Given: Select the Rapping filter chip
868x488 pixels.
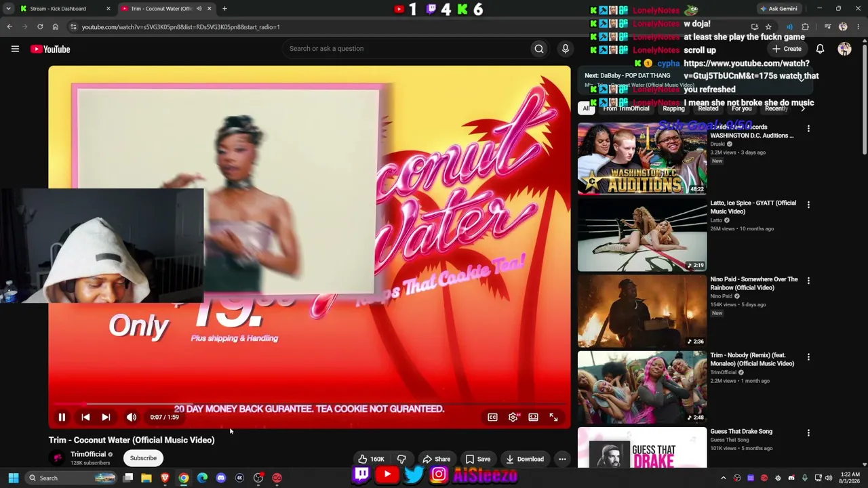Looking at the screenshot, I should (x=673, y=108).
